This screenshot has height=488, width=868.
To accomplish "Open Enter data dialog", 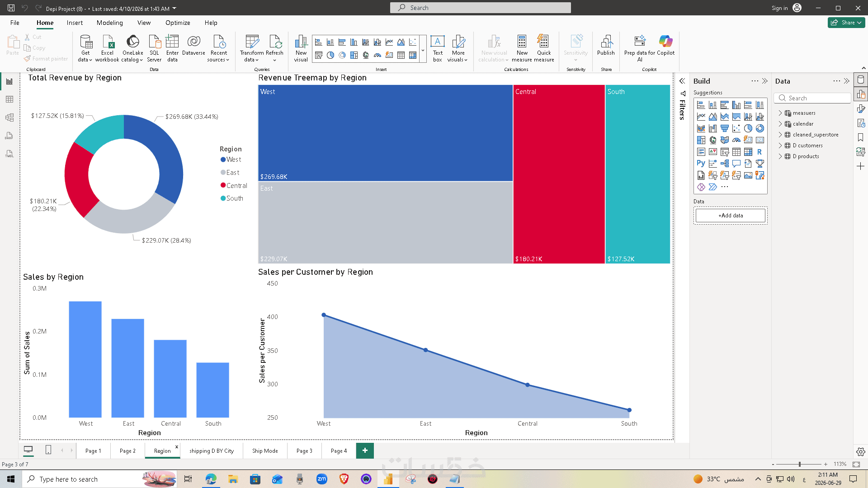I will point(172,49).
